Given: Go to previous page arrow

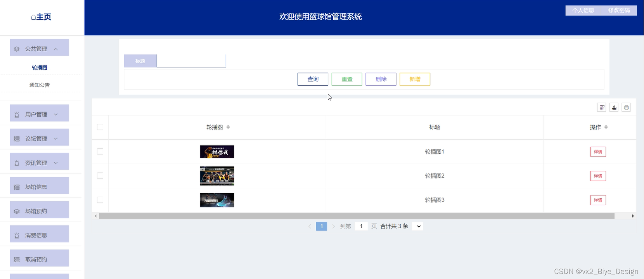Looking at the screenshot, I should point(310,226).
